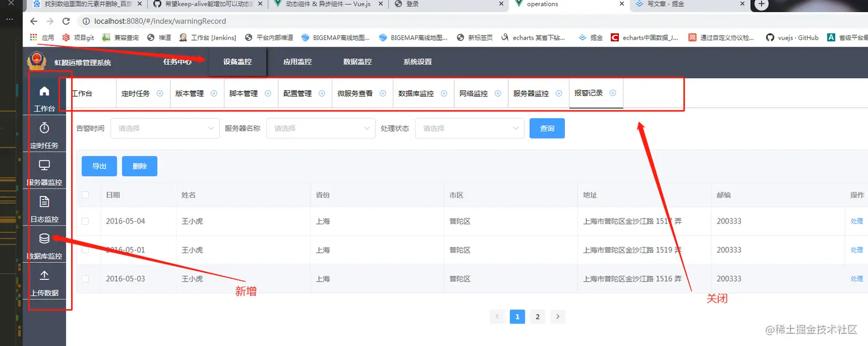The width and height of the screenshot is (868, 346).
Task: Open the 定时任务 clock sidebar icon
Action: (x=44, y=128)
